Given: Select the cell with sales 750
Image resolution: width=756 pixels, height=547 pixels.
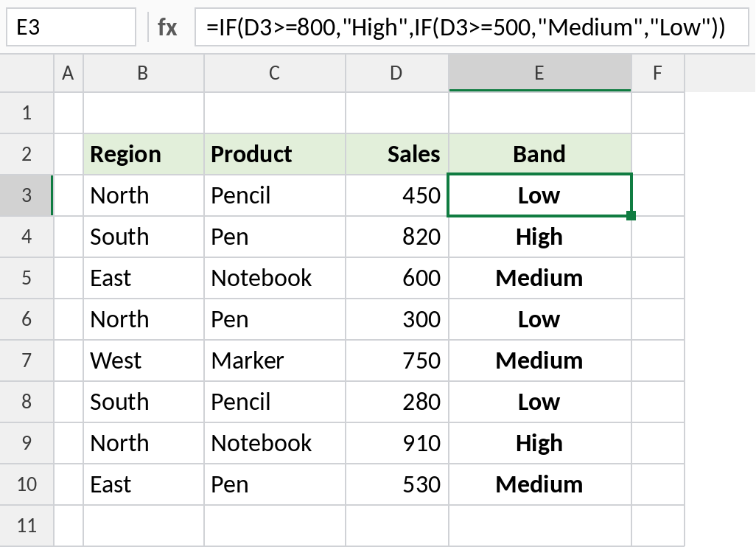Looking at the screenshot, I should pos(397,360).
